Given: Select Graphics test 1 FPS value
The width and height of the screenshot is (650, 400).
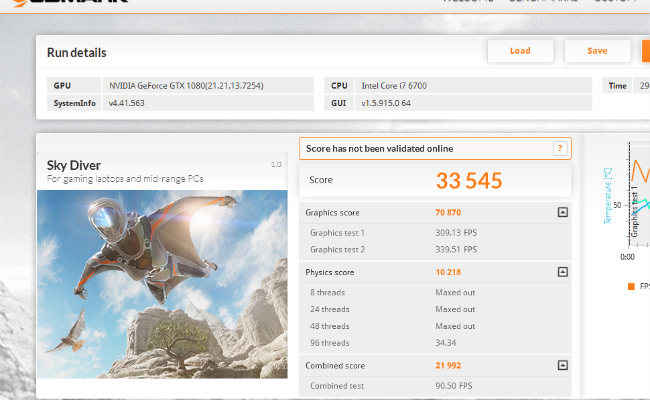Looking at the screenshot, I should pyautogui.click(x=456, y=233).
